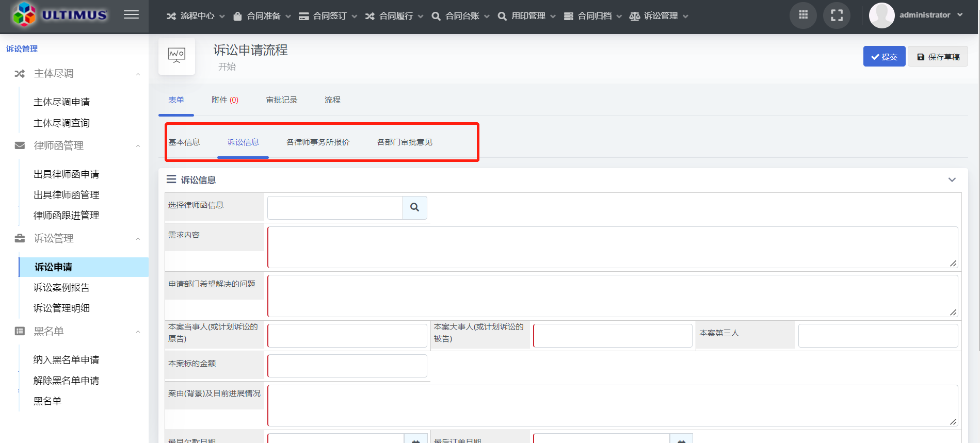Click the 需求内容 text area
Screen dimensions: 980x443
[x=612, y=248]
